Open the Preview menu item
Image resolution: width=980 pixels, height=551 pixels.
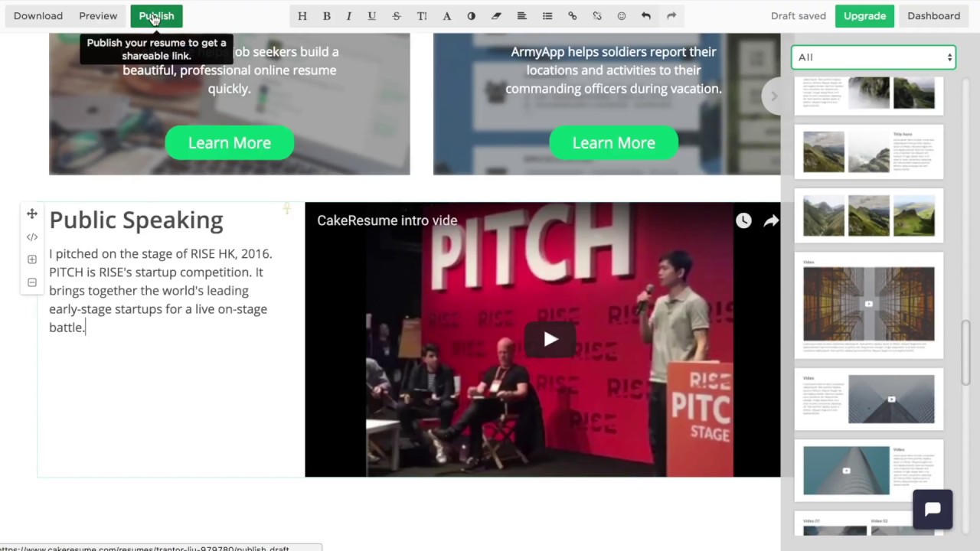[x=98, y=16]
